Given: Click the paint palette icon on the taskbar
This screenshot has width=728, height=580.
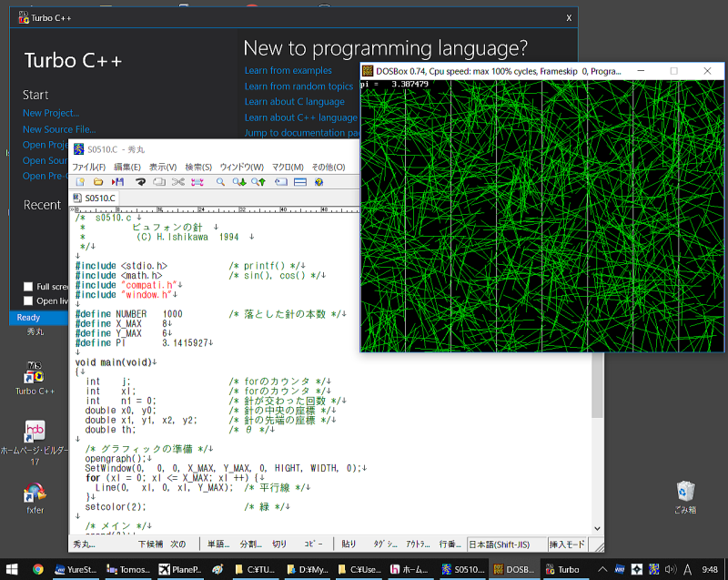Looking at the screenshot, I should [217, 569].
